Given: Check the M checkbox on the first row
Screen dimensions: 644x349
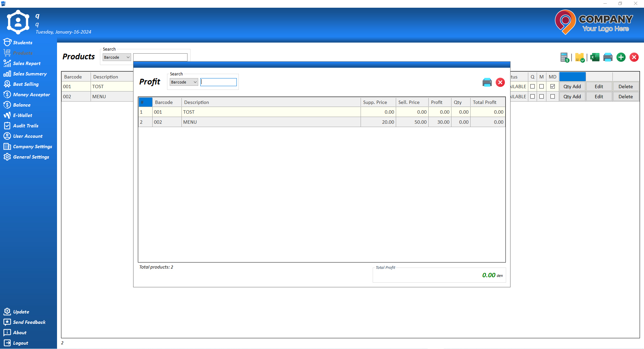Looking at the screenshot, I should coord(541,86).
